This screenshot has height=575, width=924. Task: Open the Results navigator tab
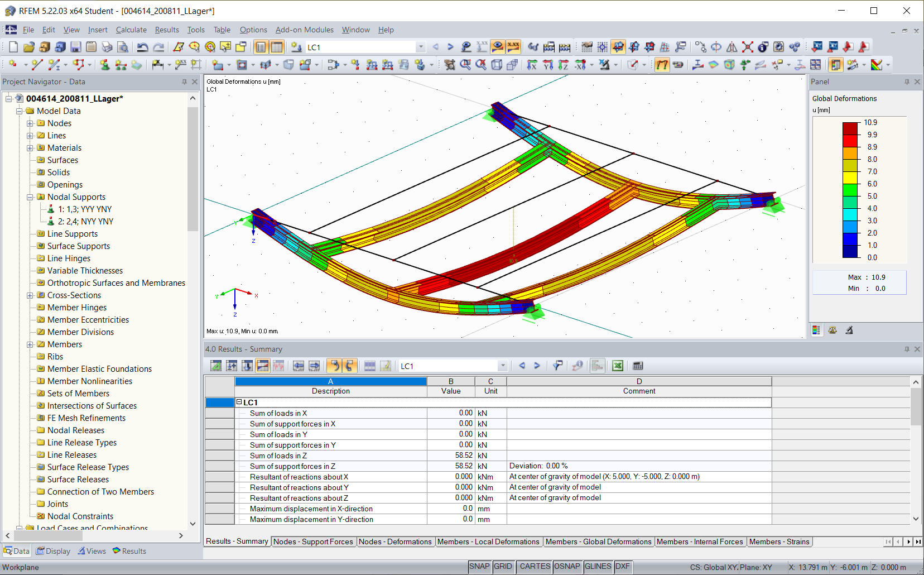(x=129, y=551)
